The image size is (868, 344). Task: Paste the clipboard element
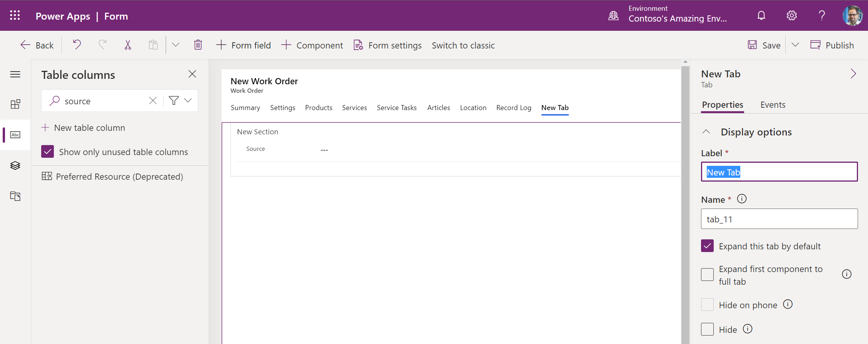[153, 45]
